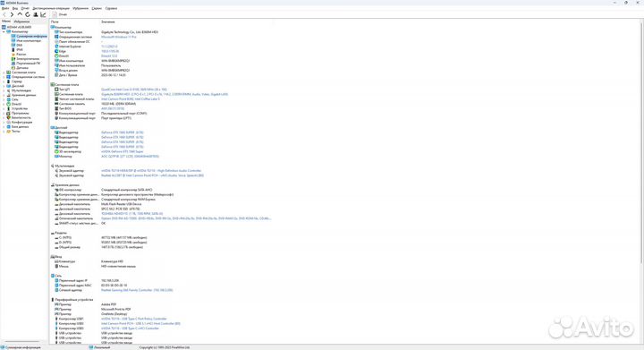Collapse the Компьютер node in the tree
Screen dimensions: 644x350
tap(4, 31)
